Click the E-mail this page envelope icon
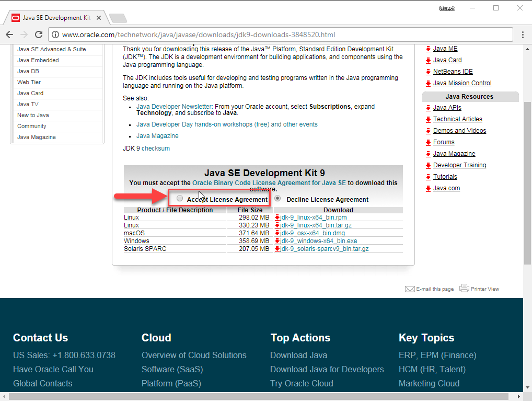This screenshot has width=532, height=401. 410,289
